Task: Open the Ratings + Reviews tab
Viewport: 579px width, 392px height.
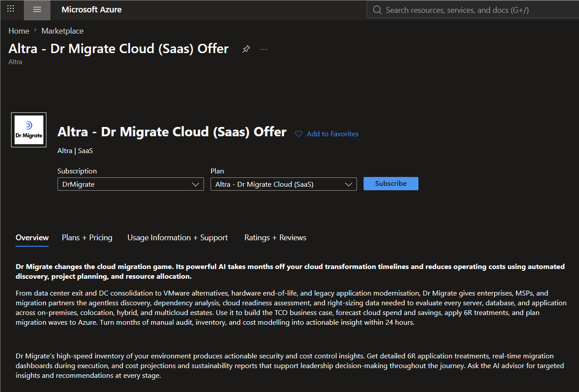Action: (275, 238)
